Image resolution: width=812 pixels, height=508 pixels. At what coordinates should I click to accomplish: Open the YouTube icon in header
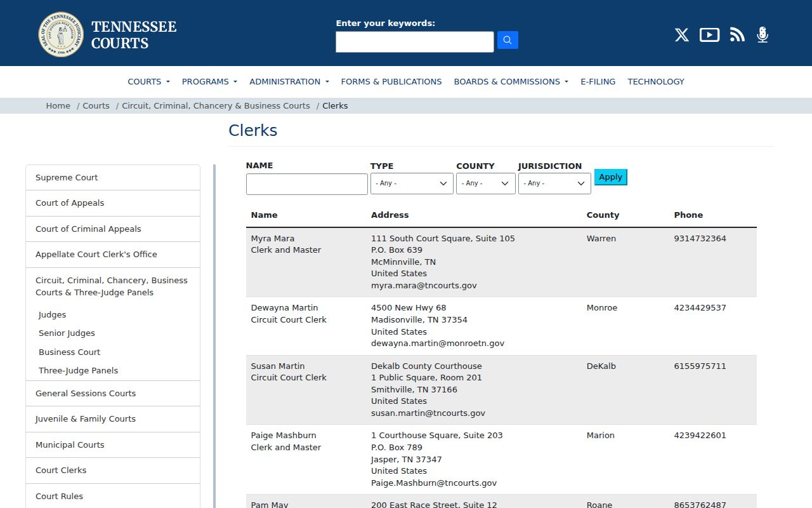(x=709, y=35)
